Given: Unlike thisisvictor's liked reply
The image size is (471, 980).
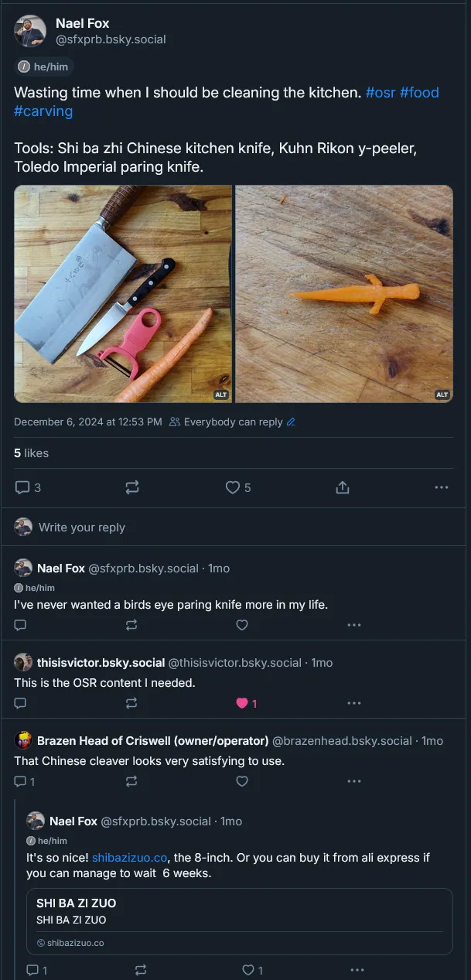Looking at the screenshot, I should click(242, 703).
